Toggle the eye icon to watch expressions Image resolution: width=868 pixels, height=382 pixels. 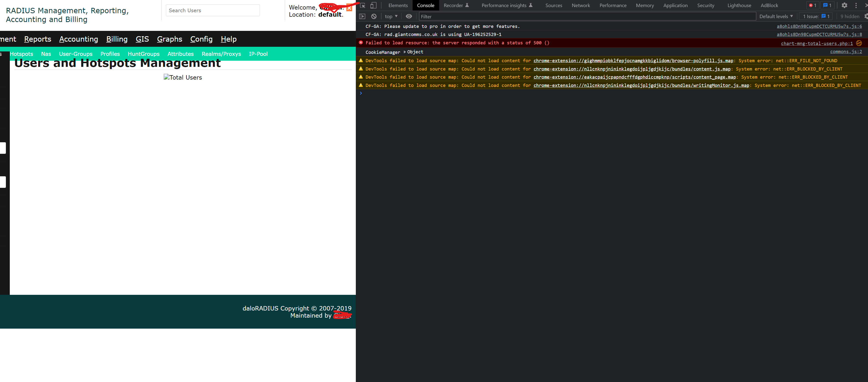(x=409, y=16)
